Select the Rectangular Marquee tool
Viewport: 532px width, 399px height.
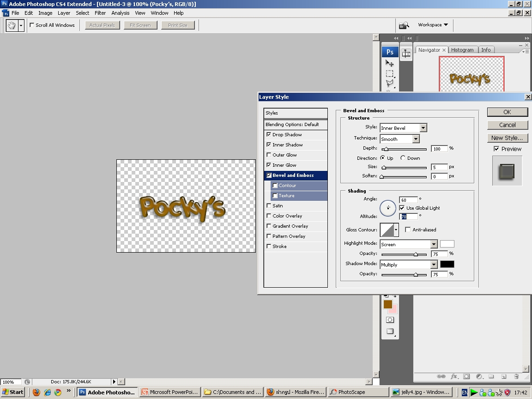pyautogui.click(x=389, y=73)
